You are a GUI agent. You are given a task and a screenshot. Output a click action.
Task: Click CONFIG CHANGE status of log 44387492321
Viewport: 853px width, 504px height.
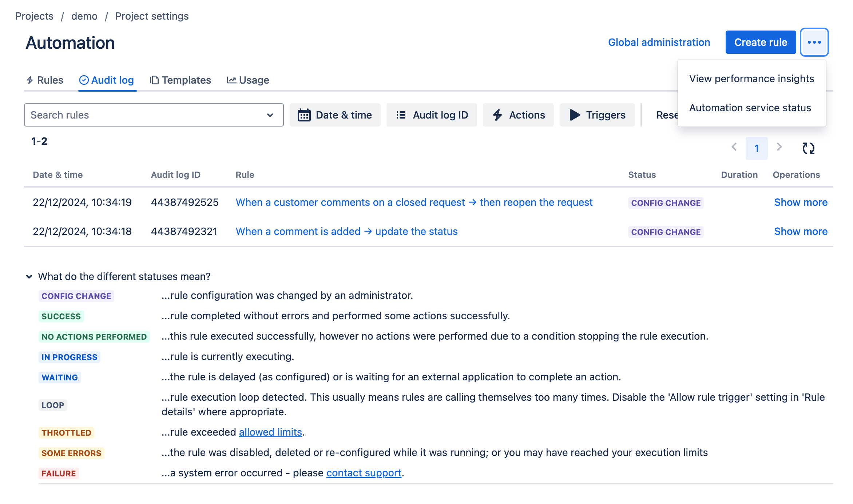666,232
